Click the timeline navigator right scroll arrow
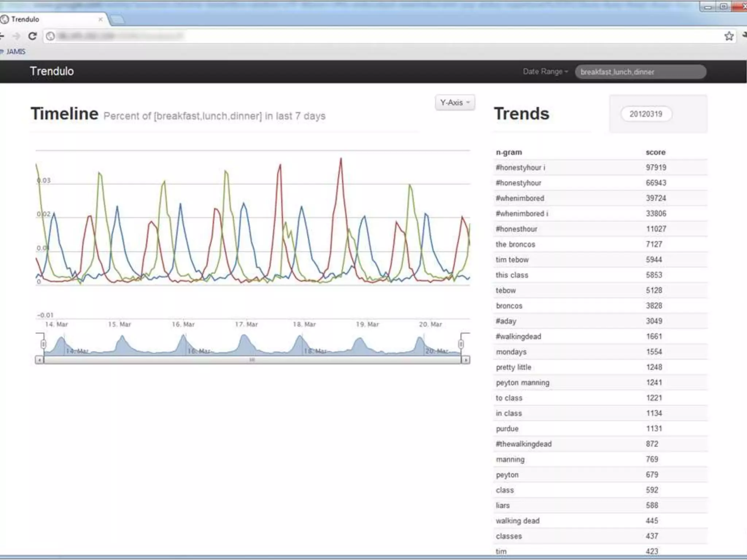The image size is (747, 560). pos(466,360)
